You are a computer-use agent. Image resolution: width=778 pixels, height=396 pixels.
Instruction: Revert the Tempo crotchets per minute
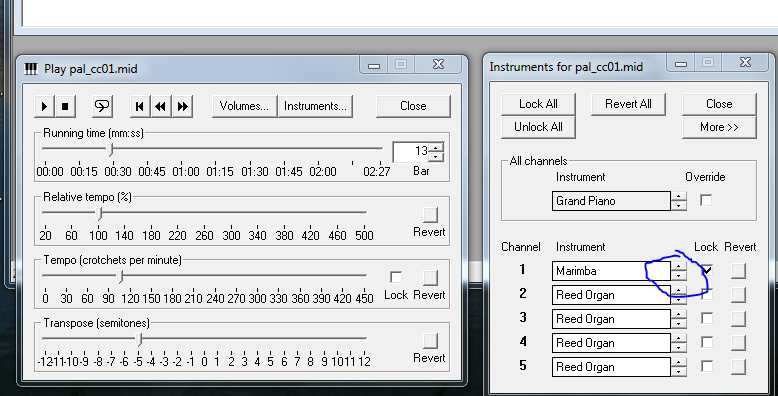coord(430,277)
